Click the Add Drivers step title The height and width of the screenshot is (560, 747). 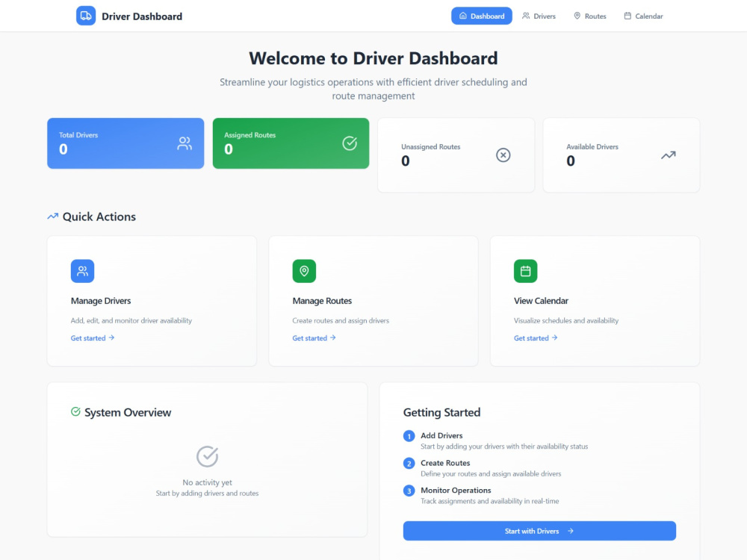tap(441, 436)
